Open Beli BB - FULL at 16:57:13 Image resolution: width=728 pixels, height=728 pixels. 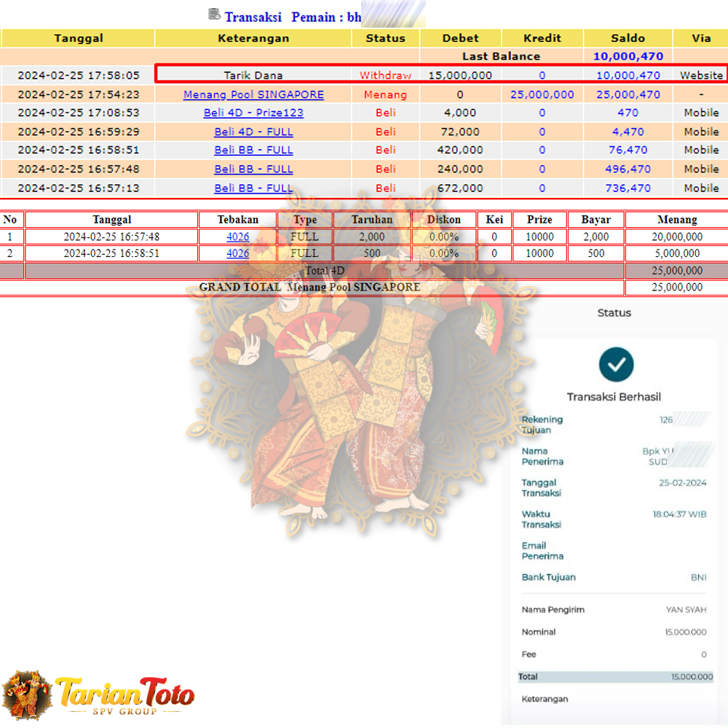tap(253, 188)
